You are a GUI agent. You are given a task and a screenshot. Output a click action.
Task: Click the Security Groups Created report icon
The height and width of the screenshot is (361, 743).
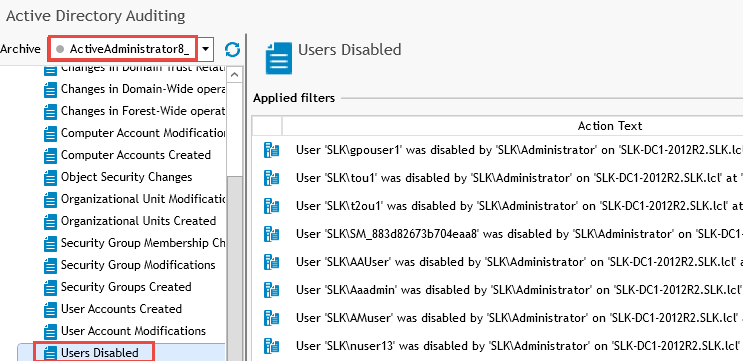50,288
